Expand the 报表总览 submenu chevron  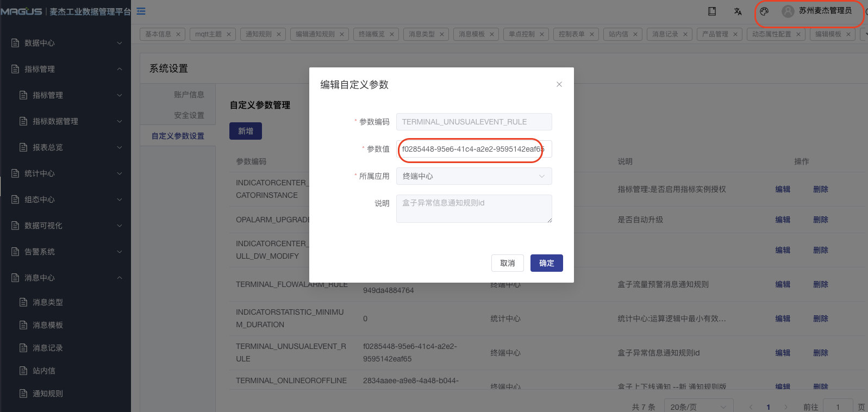pyautogui.click(x=120, y=147)
